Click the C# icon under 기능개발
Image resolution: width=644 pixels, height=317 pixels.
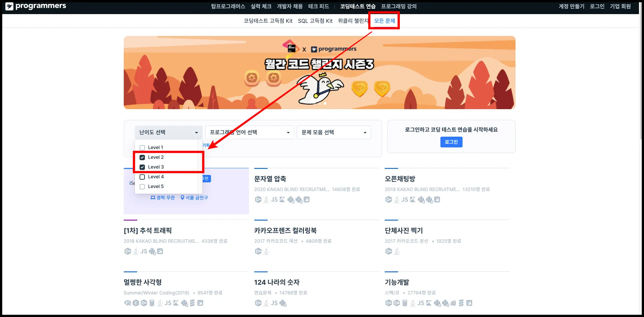click(396, 303)
